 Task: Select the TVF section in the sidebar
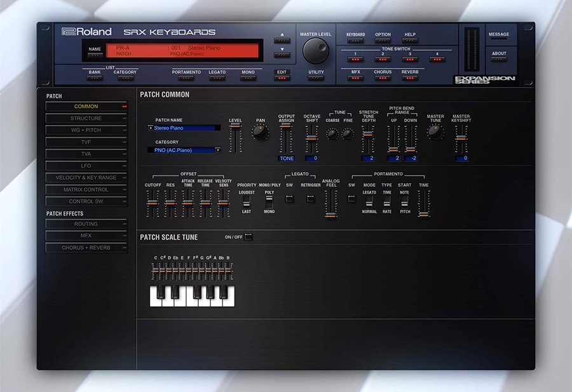pos(86,142)
